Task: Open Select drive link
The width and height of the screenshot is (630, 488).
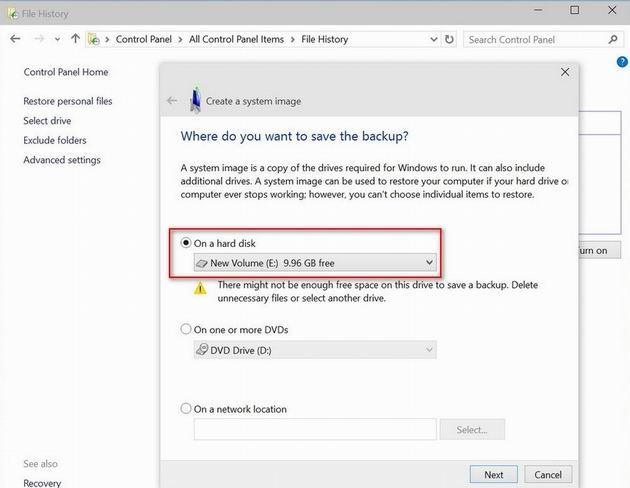Action: (x=47, y=120)
